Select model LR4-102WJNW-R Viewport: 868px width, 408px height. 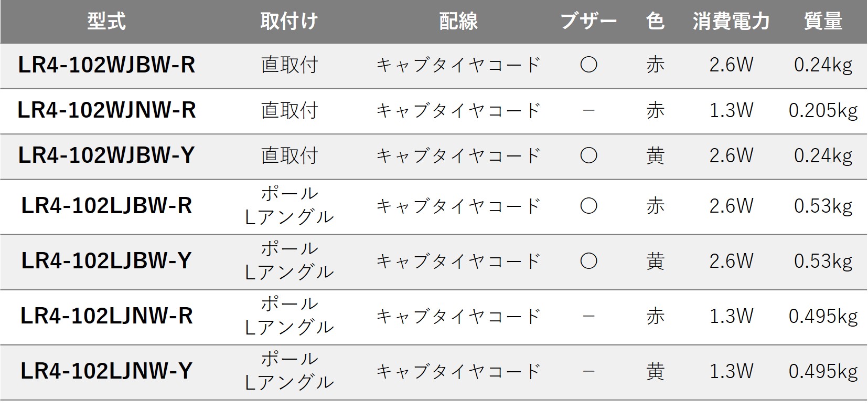tap(106, 110)
